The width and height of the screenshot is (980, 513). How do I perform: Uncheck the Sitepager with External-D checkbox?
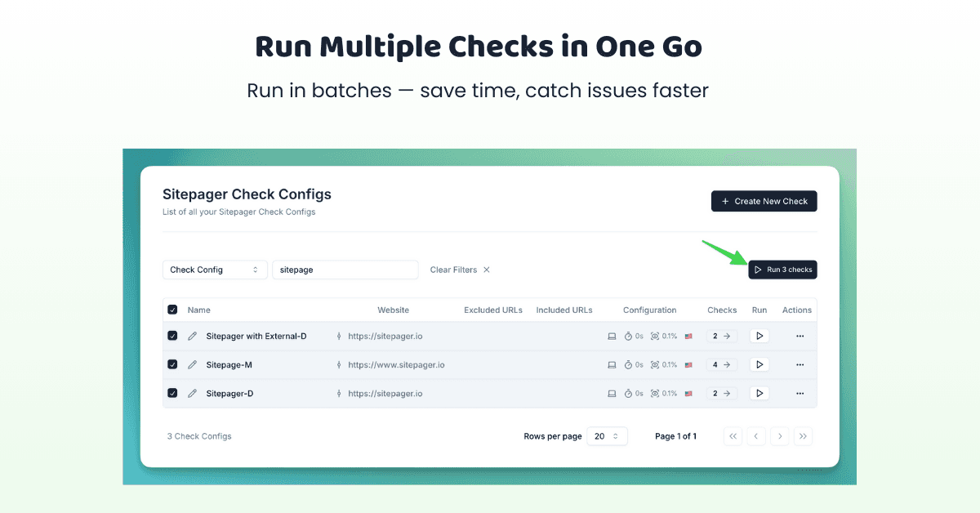[172, 336]
